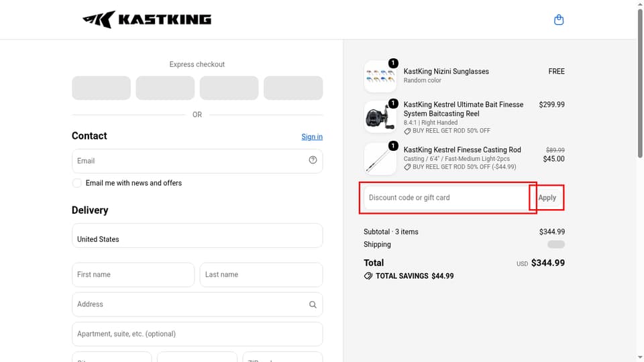Image resolution: width=644 pixels, height=362 pixels.
Task: Click the discount tag icon under the Baitcasting Reel
Action: coord(407,131)
